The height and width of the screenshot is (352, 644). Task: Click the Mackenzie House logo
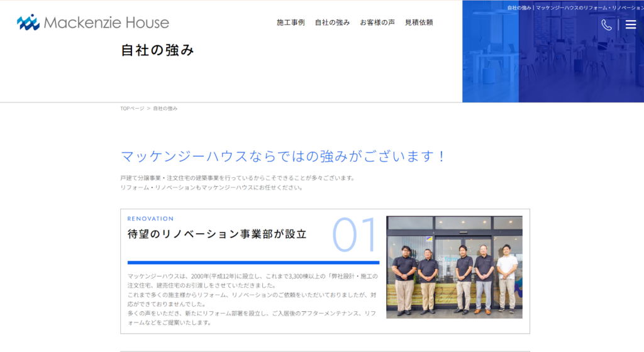pos(93,22)
